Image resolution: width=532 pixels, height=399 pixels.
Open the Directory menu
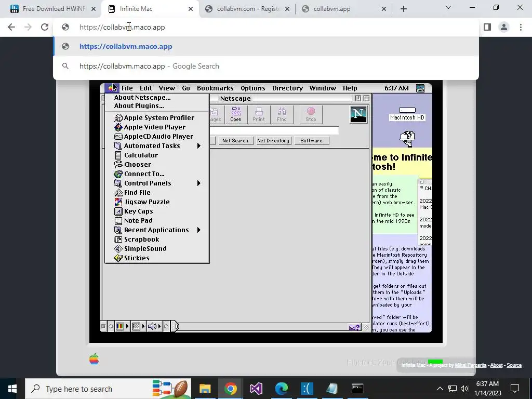coord(287,88)
